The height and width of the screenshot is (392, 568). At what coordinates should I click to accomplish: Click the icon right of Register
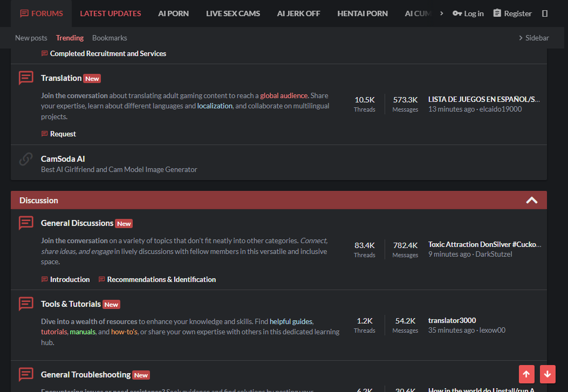point(544,13)
